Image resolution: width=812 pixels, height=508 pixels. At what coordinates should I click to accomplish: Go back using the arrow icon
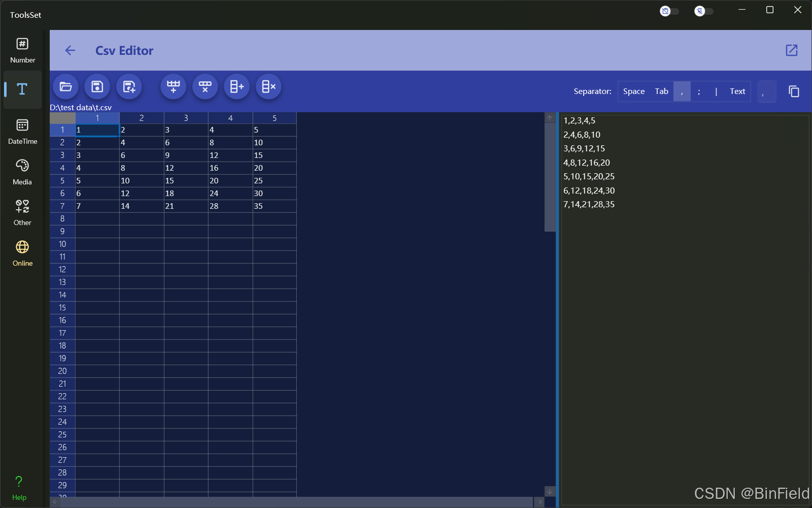point(70,50)
